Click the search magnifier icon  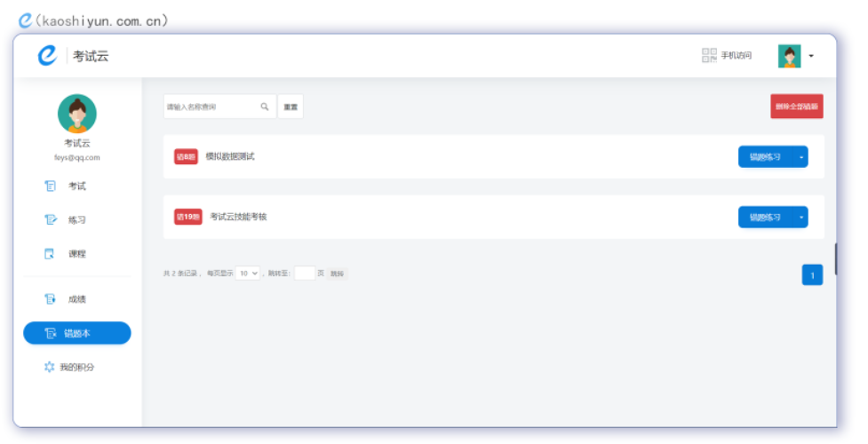tap(264, 107)
